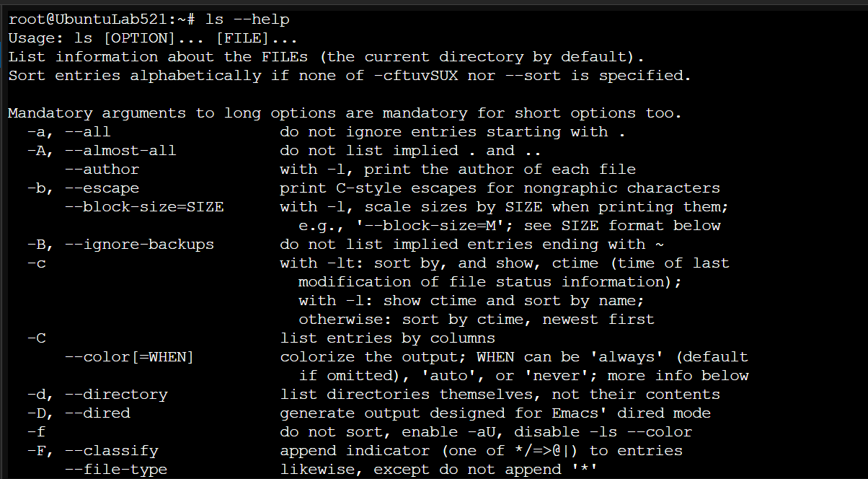868x479 pixels.
Task: Click the lowercase '-f' option flag
Action: [36, 432]
